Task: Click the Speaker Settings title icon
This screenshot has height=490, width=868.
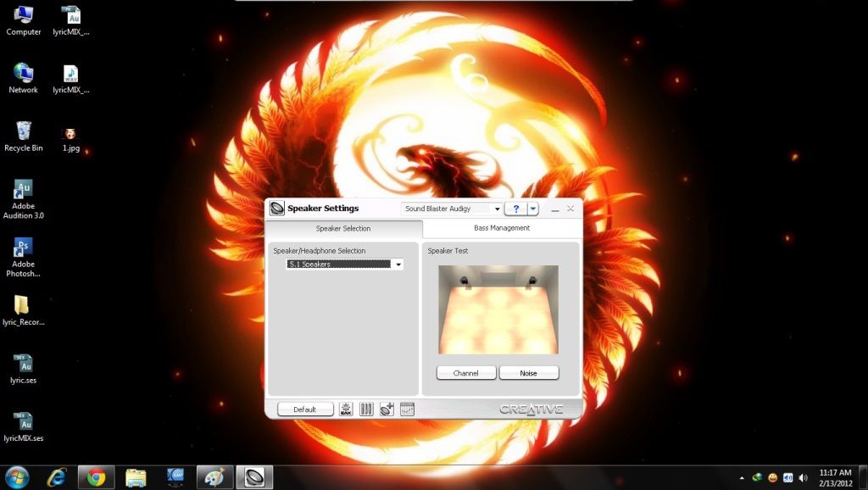Action: pos(277,209)
